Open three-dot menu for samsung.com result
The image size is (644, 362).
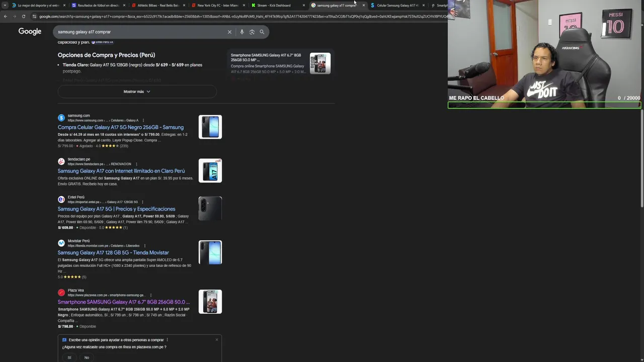[143, 121]
